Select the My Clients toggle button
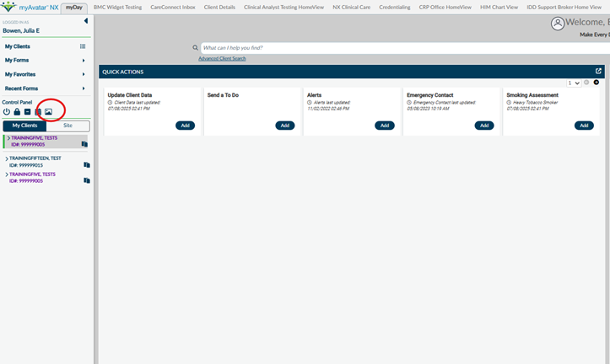Screen dimensions: 610x364 coord(24,126)
